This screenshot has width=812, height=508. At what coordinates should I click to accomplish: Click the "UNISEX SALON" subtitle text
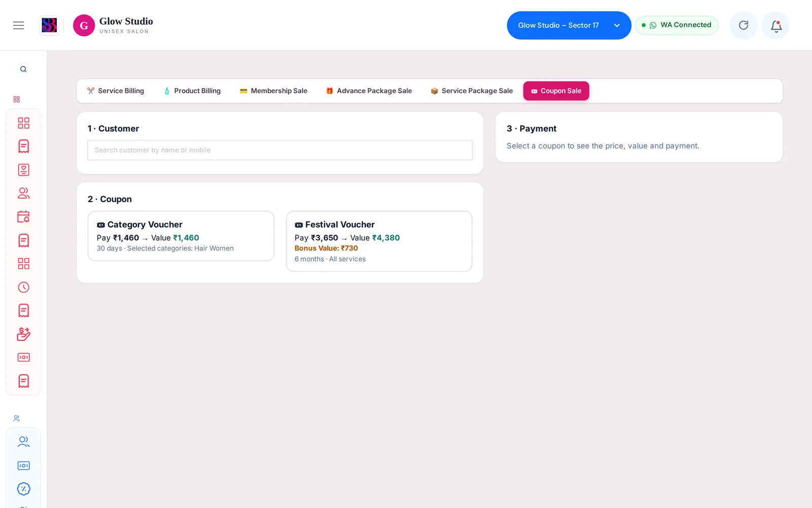(124, 31)
